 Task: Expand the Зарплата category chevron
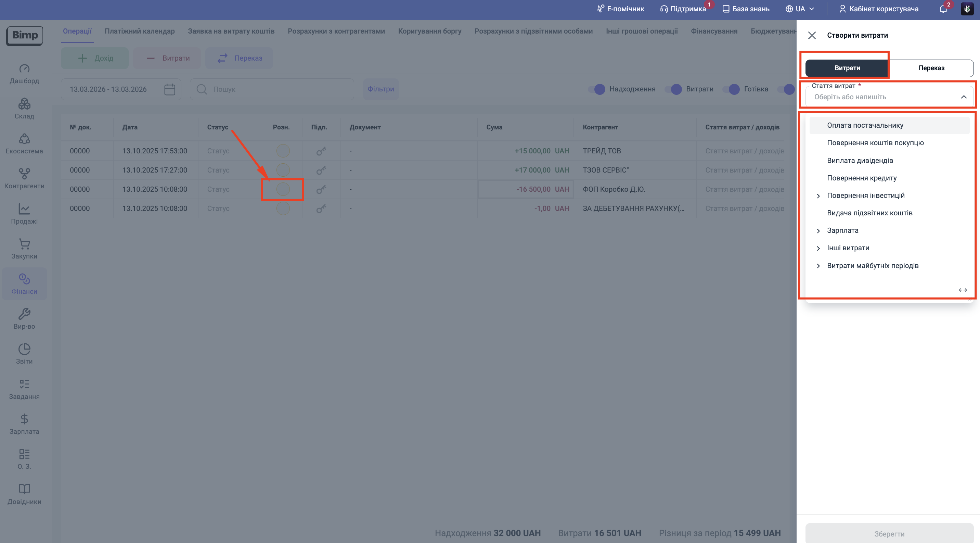point(818,231)
